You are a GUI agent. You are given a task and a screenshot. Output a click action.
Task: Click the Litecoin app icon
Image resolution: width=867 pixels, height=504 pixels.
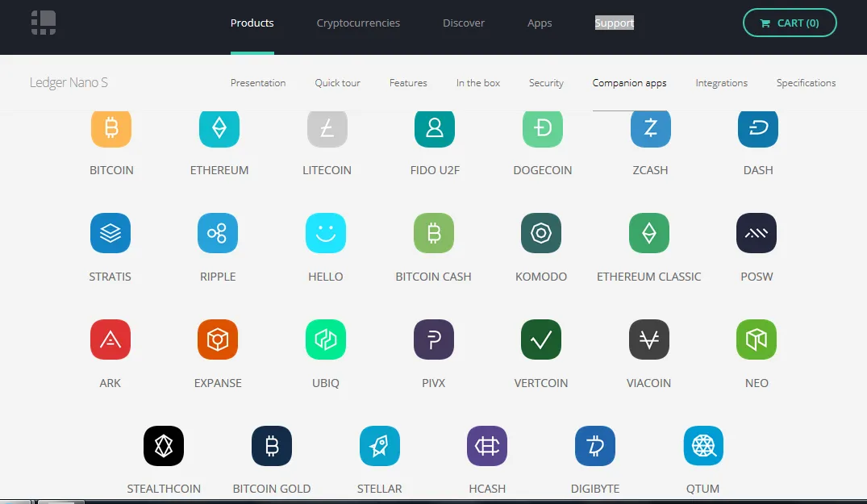[x=327, y=129]
